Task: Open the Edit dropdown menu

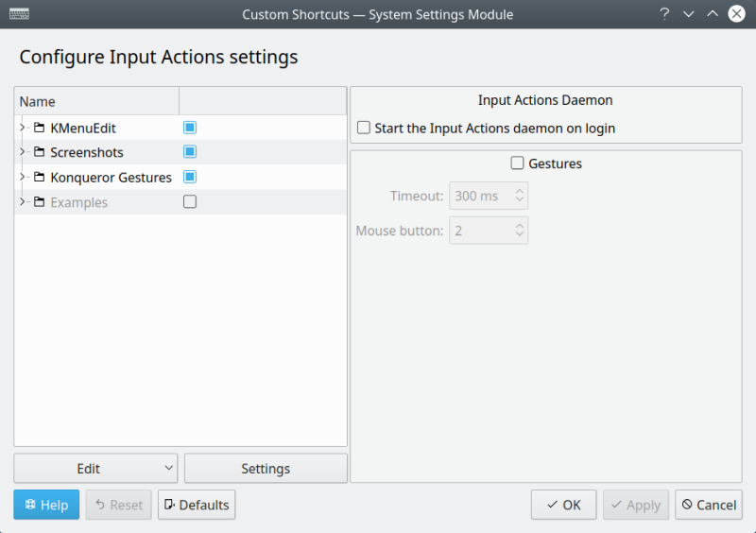Action: coord(95,469)
